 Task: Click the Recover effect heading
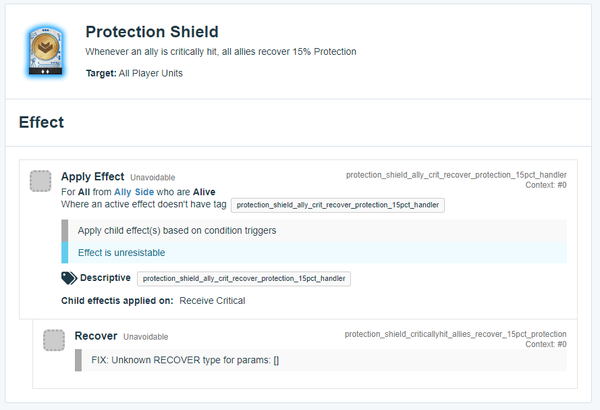96,336
